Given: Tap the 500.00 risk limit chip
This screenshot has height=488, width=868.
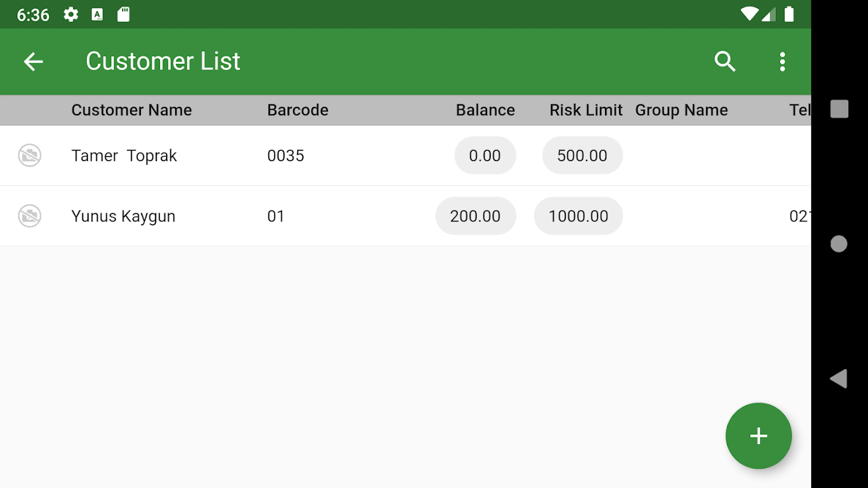Looking at the screenshot, I should [x=582, y=156].
